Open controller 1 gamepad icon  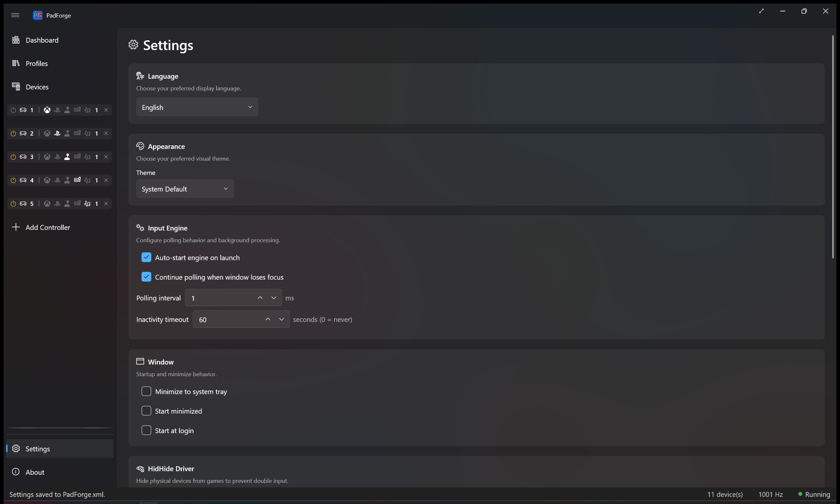click(x=23, y=110)
